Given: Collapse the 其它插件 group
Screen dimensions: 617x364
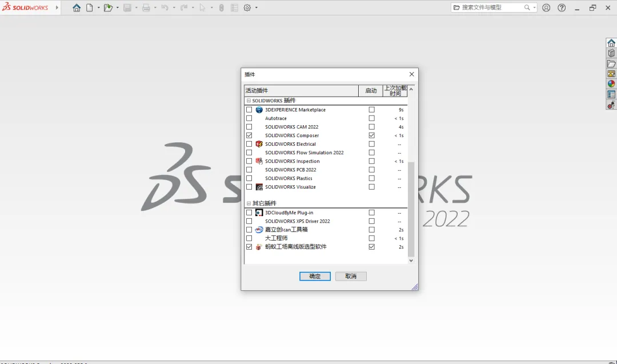Looking at the screenshot, I should click(249, 203).
